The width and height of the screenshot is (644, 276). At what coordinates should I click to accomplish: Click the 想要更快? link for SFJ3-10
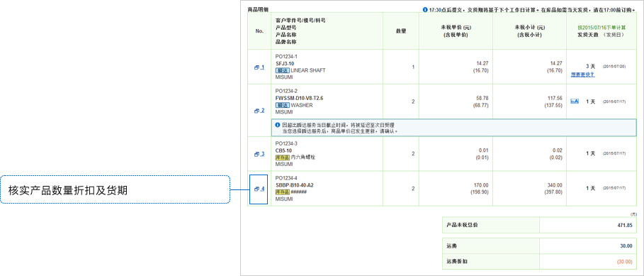pyautogui.click(x=582, y=74)
